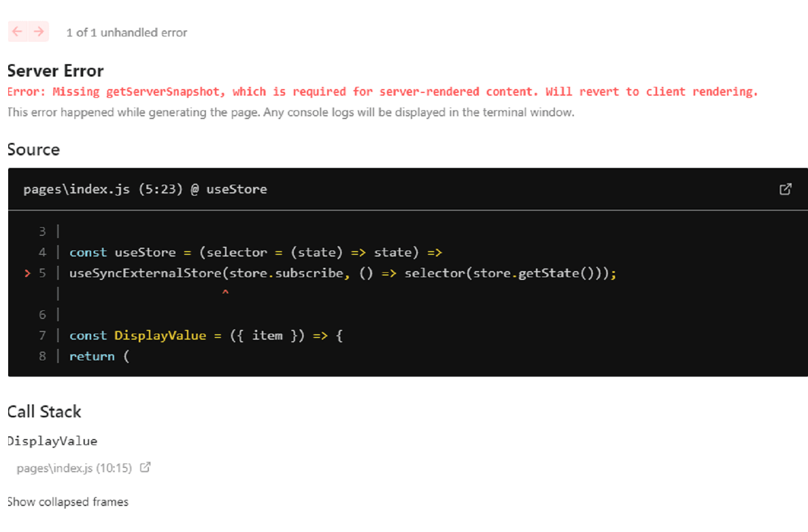This screenshot has width=808, height=532.
Task: Go to the previous error arrow
Action: pos(17,32)
